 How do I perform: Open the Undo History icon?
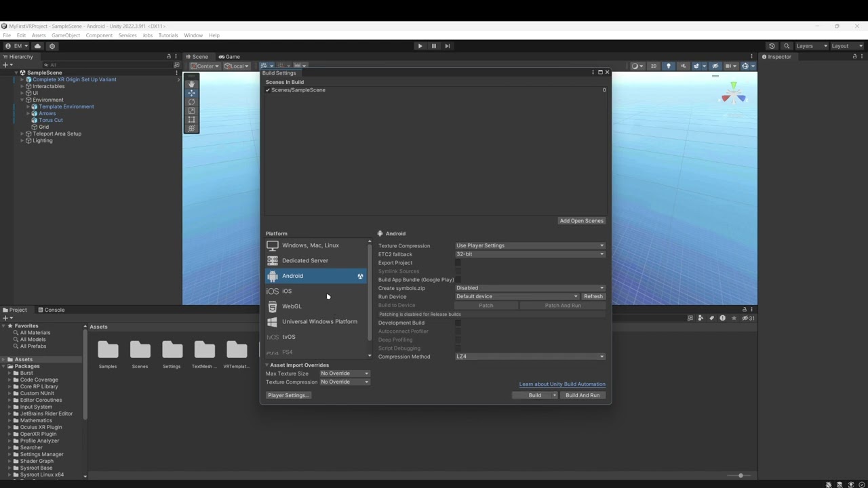772,46
